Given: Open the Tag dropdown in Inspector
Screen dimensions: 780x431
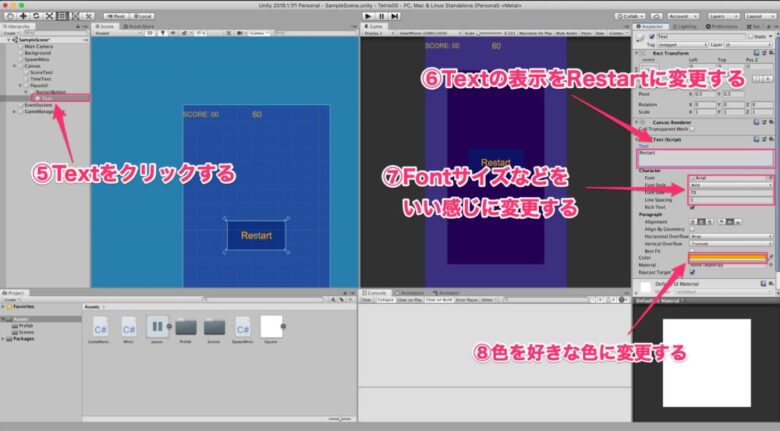Looking at the screenshot, I should tap(682, 45).
